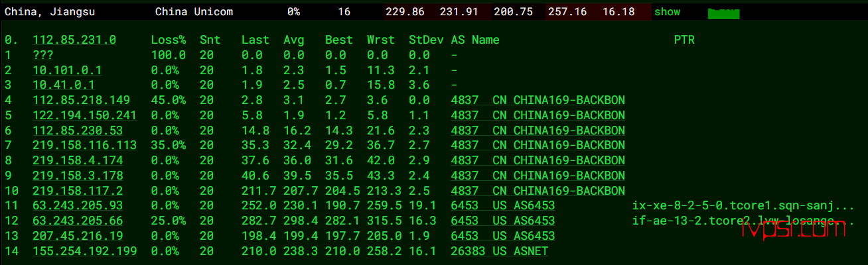Click AS name link in hop 5 row
This screenshot has height=265, width=868.
(538, 115)
